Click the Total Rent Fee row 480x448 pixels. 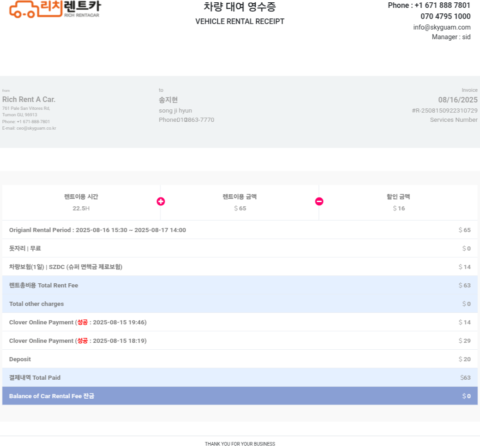(43, 285)
